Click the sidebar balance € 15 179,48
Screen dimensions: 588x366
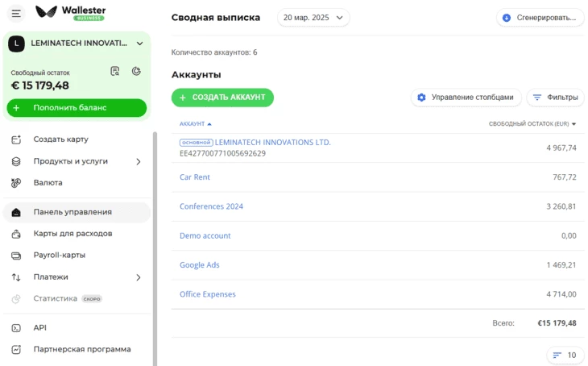tap(39, 85)
